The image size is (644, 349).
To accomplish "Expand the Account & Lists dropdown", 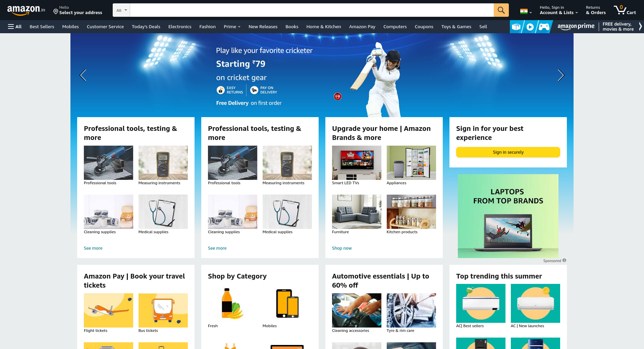I will point(559,10).
